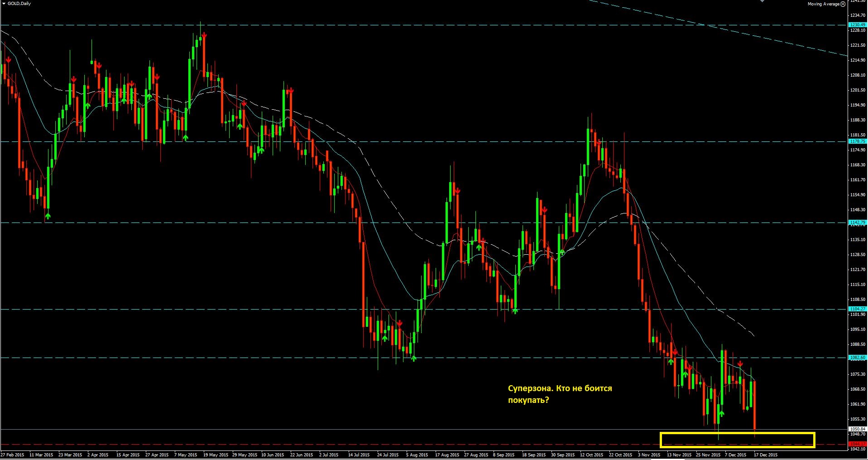The width and height of the screenshot is (868, 460).
Task: Click the 17 Aug 2015 date label
Action: (447, 455)
